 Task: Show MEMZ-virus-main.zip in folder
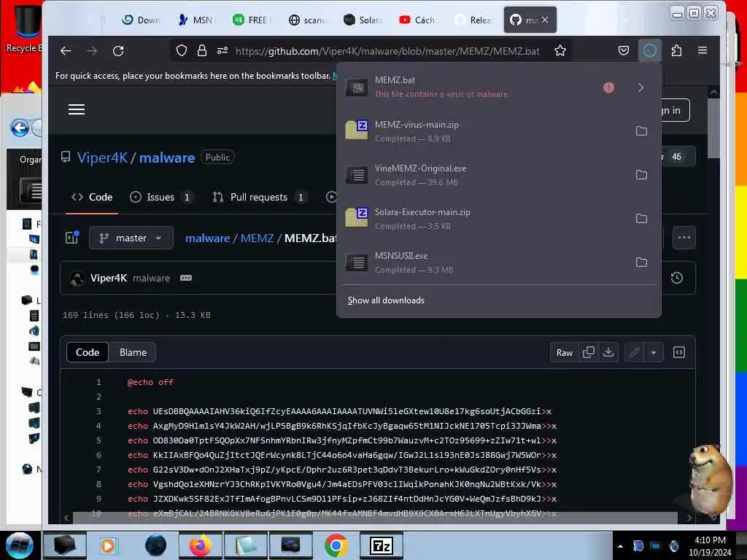641,131
